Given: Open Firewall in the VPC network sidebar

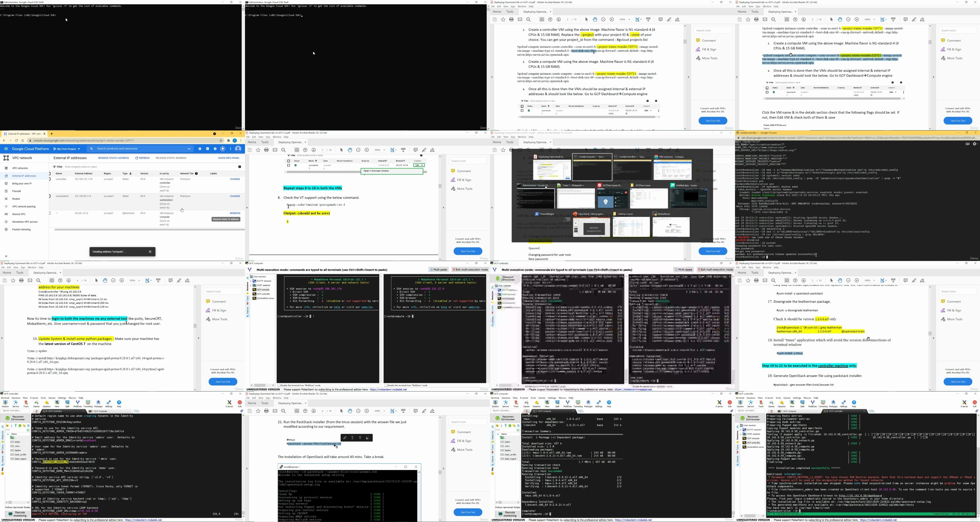Looking at the screenshot, I should click(17, 191).
